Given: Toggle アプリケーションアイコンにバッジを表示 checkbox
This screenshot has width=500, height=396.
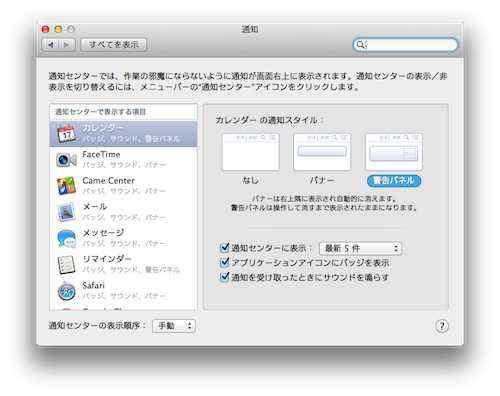Looking at the screenshot, I should pyautogui.click(x=224, y=263).
